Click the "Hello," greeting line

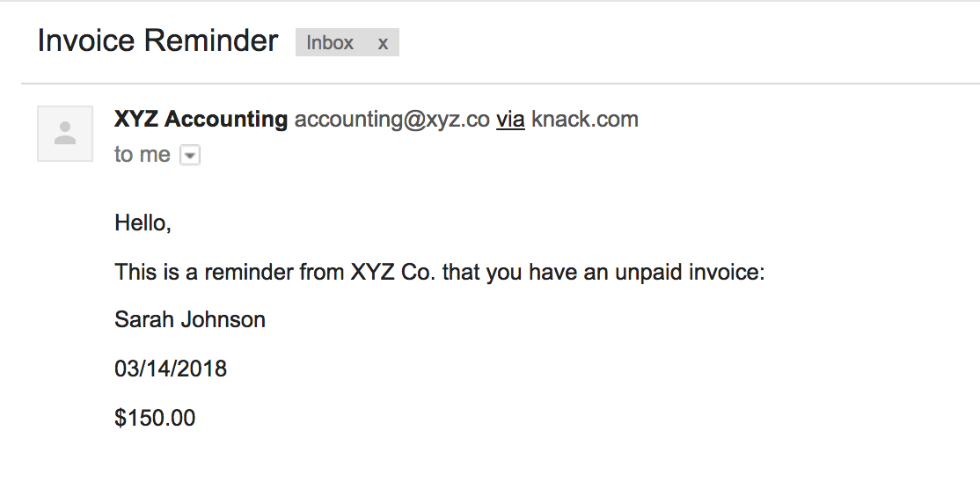pyautogui.click(x=143, y=223)
